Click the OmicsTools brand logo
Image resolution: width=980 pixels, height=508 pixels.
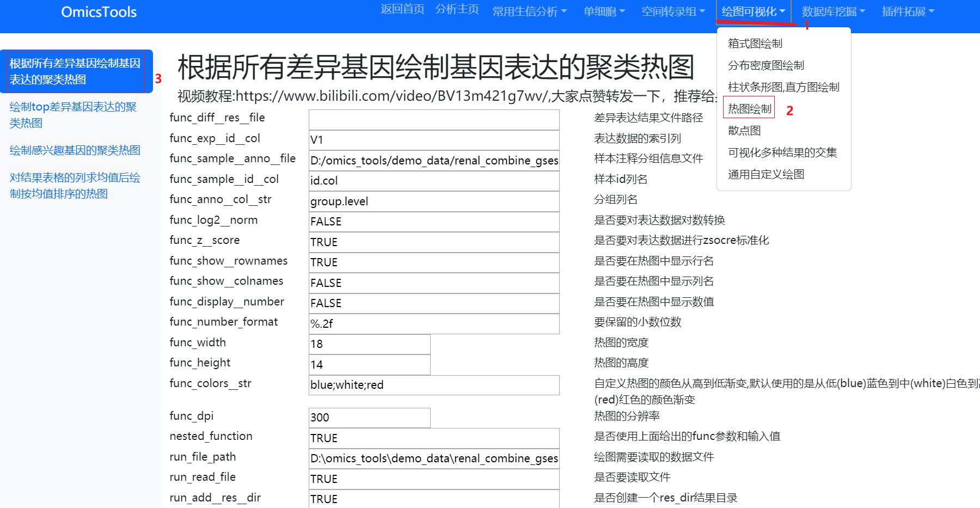[x=99, y=12]
